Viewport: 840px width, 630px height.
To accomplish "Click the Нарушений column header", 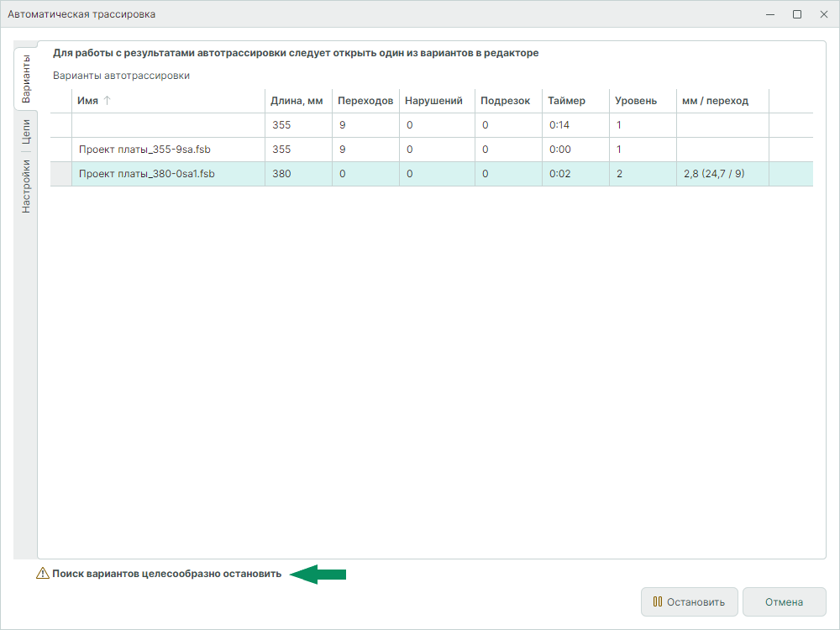I will coord(433,101).
